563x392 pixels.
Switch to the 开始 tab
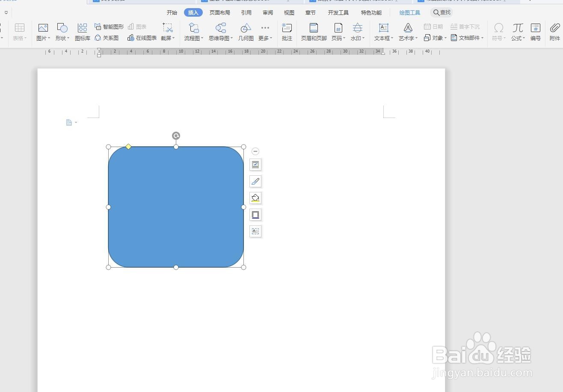pos(172,12)
